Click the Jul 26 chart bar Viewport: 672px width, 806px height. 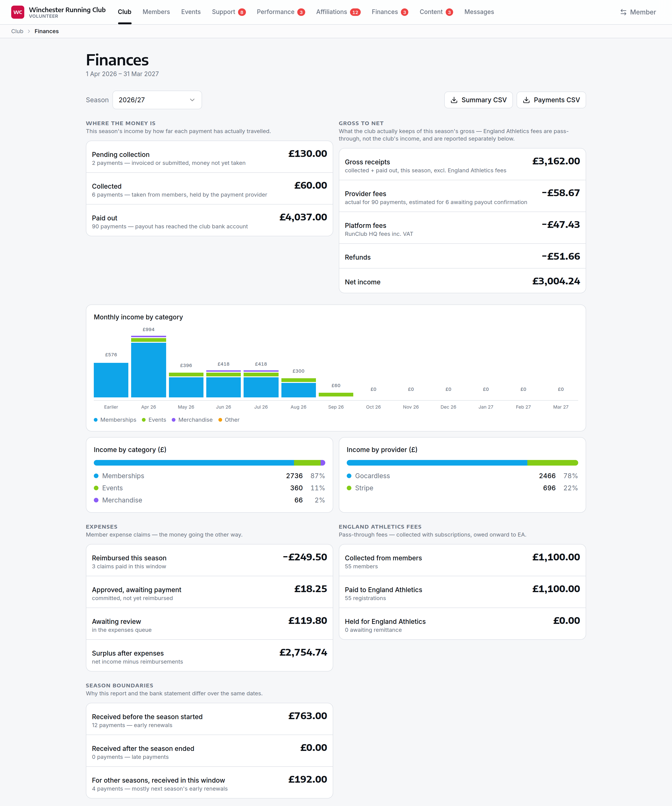coord(261,384)
